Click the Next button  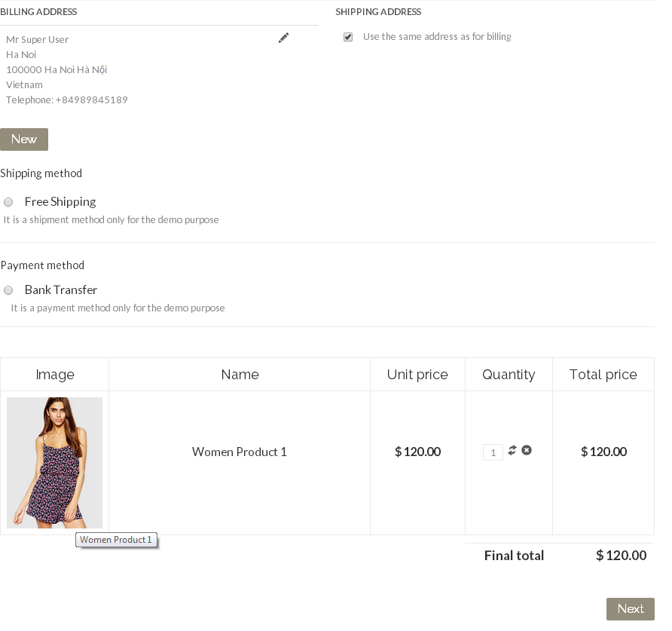click(630, 609)
